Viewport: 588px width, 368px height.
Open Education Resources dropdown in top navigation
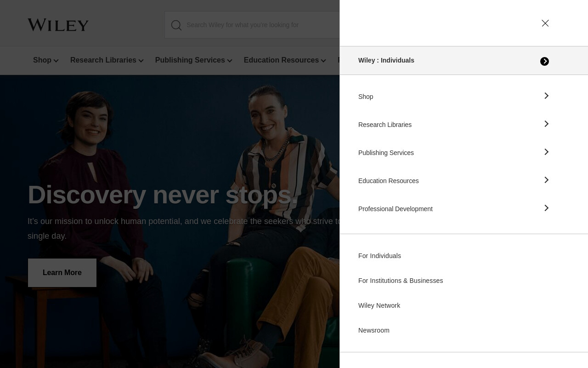pyautogui.click(x=285, y=60)
